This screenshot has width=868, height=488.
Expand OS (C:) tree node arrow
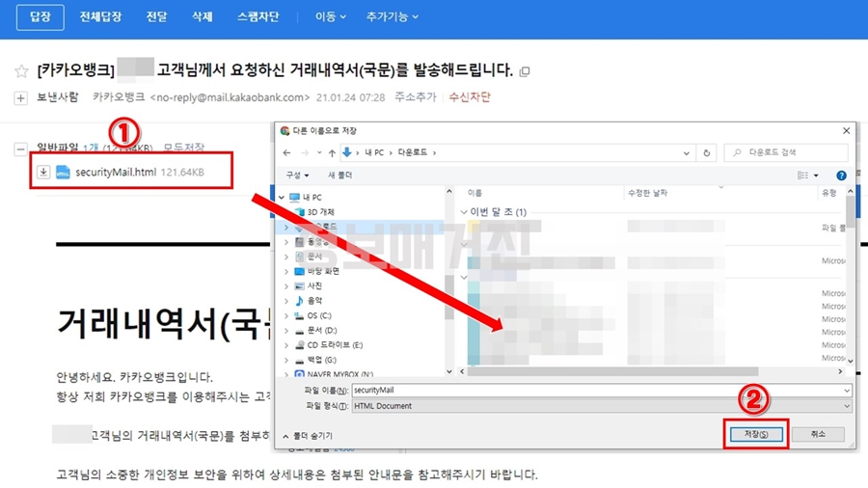point(286,316)
